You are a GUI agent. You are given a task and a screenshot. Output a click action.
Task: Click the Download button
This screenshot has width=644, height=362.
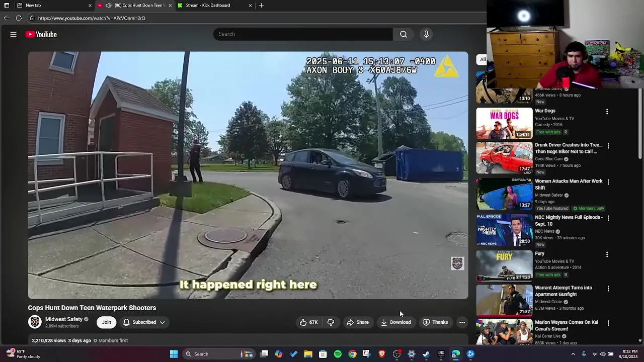coord(396,322)
